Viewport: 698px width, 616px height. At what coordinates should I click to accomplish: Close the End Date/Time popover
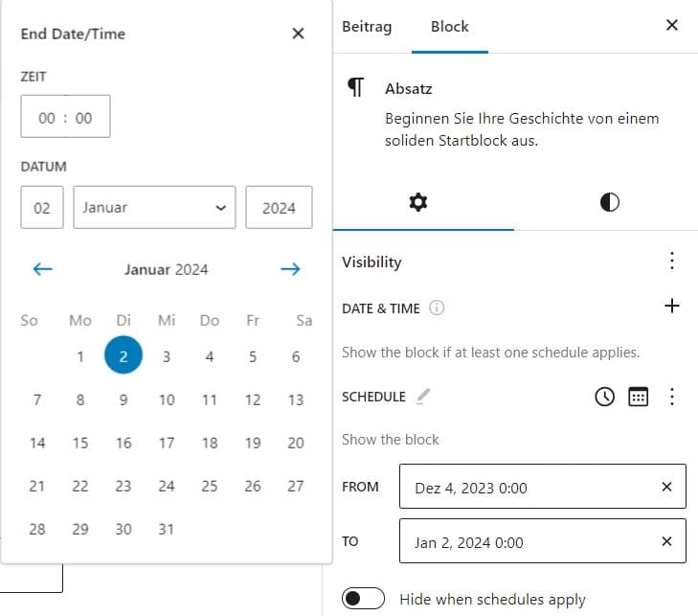point(298,34)
